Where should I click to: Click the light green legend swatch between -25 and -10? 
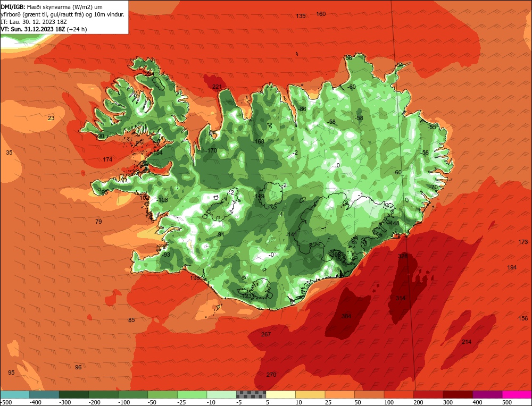click(192, 394)
